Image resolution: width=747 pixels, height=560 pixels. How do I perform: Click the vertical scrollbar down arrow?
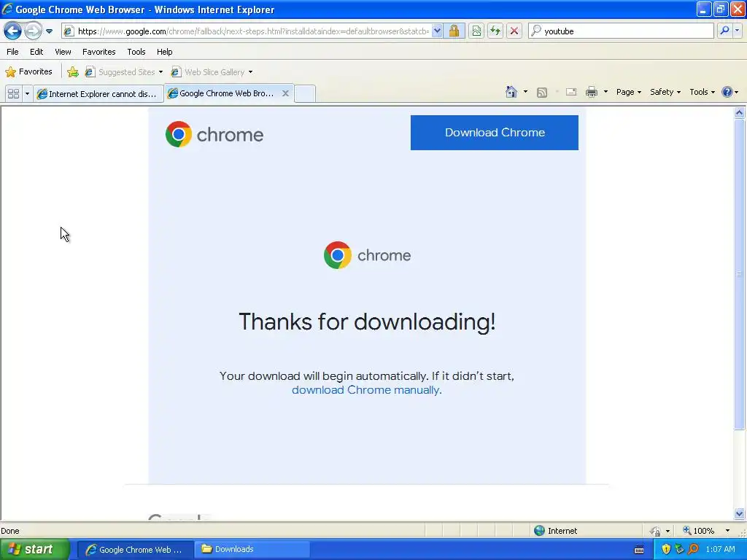[740, 513]
